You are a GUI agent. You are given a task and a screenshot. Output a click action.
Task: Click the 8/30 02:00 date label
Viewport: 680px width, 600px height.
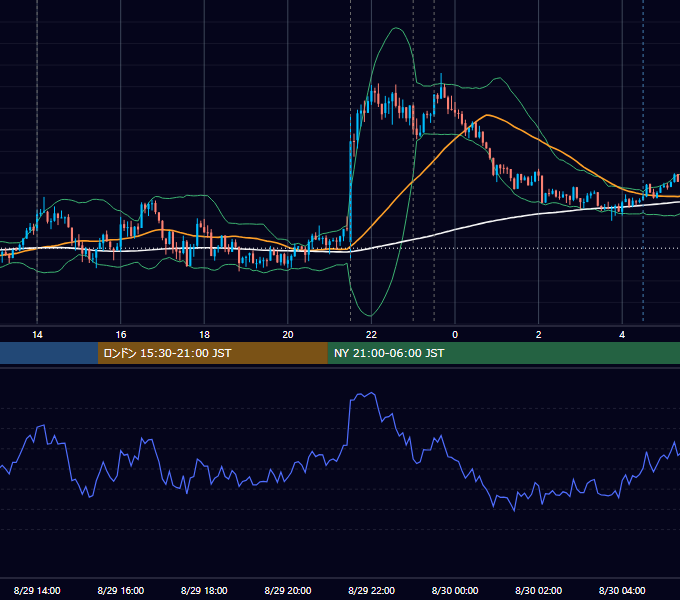[x=539, y=590]
